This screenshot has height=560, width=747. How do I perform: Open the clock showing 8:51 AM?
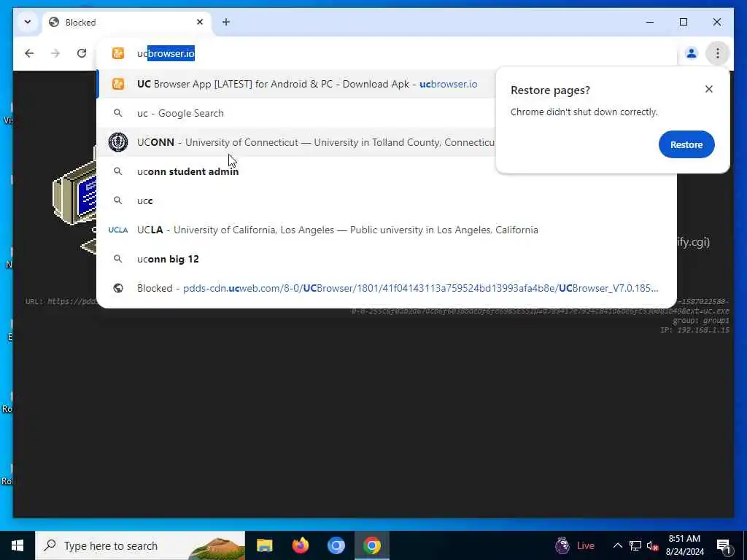click(684, 545)
